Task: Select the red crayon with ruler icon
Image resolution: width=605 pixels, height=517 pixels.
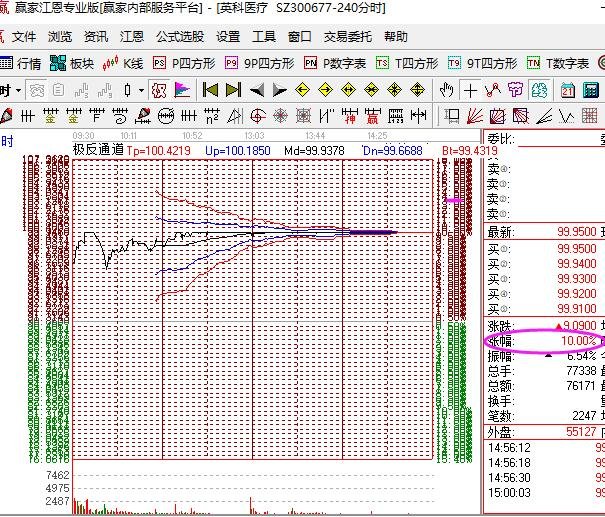Action: 143,115
